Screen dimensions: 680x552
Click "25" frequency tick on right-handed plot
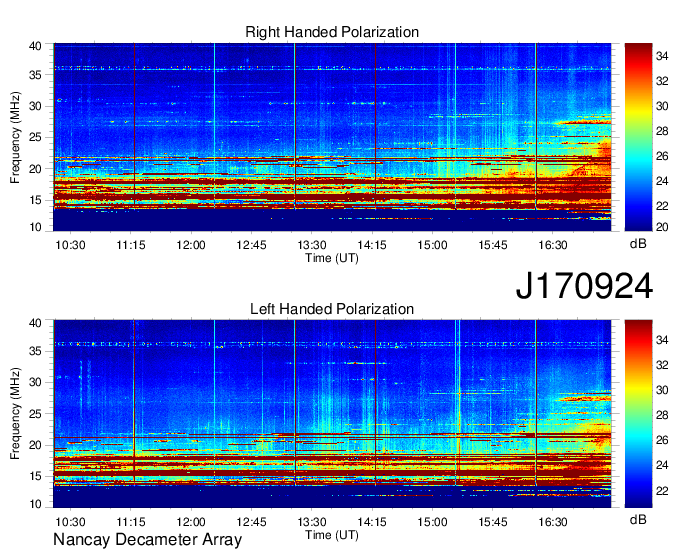coord(35,137)
